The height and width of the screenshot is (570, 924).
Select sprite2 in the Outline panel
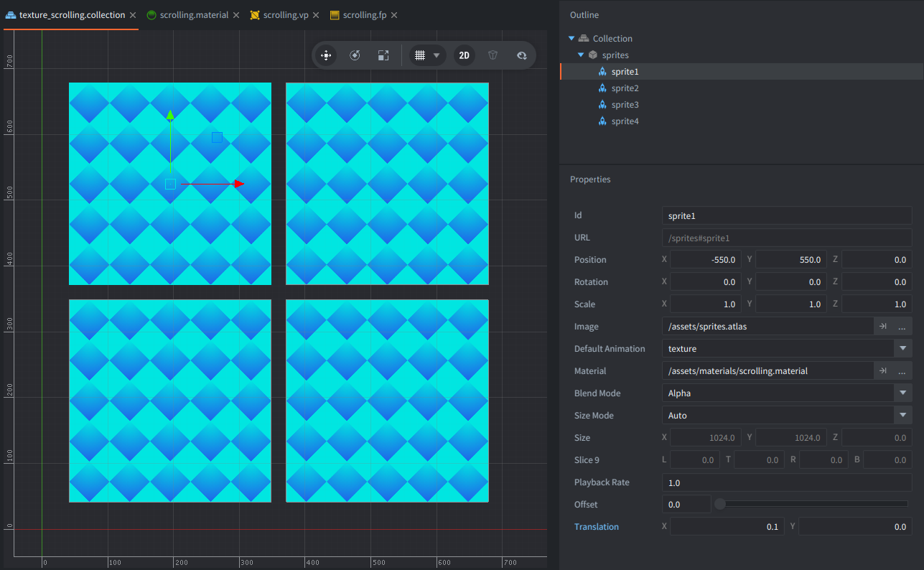pos(625,88)
